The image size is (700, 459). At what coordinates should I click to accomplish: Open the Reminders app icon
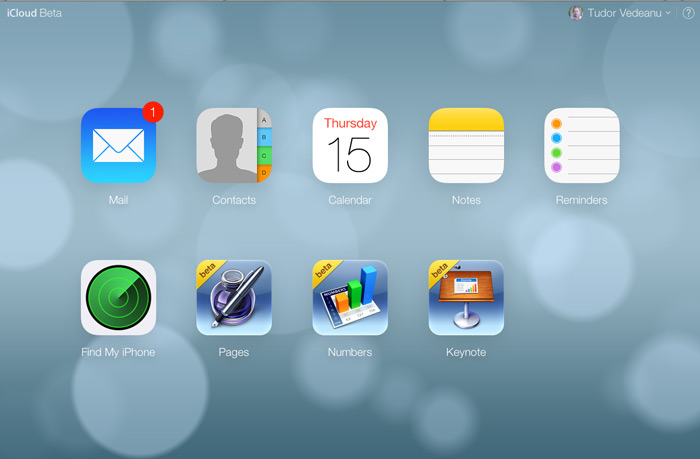582,146
